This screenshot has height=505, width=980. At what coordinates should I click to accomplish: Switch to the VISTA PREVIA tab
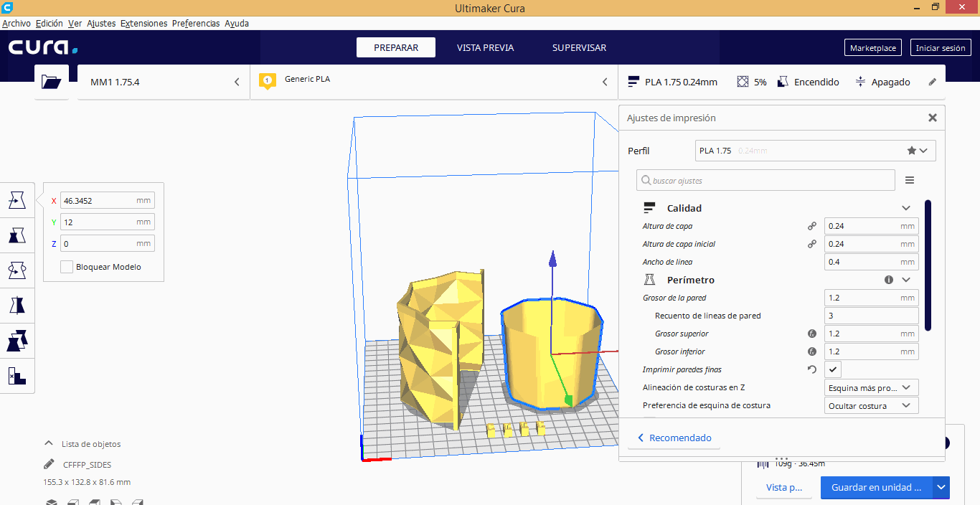click(485, 48)
